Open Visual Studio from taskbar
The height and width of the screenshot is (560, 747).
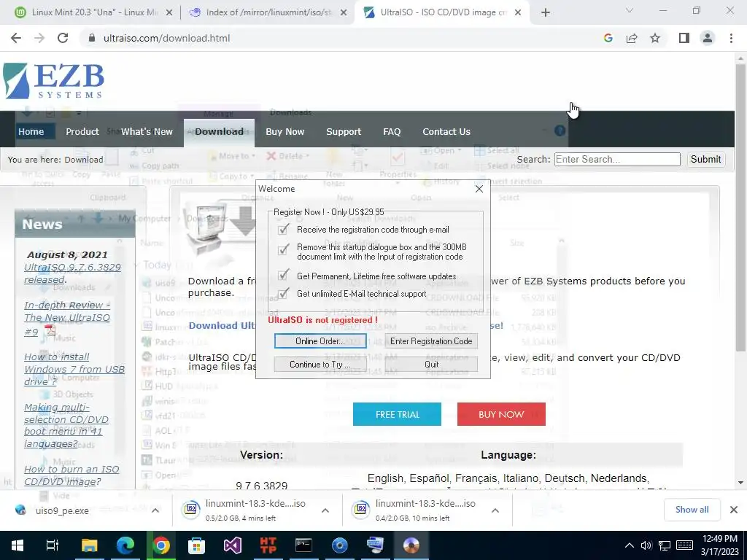coord(233,545)
